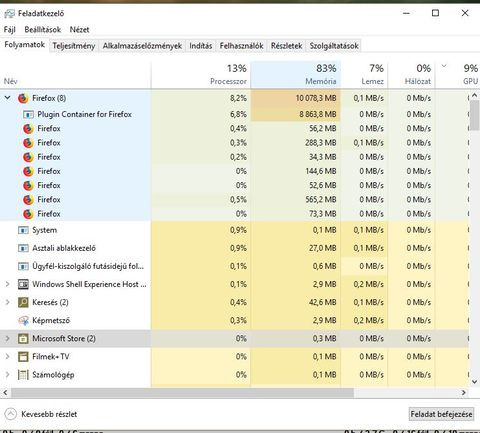The width and height of the screenshot is (480, 433).
Task: Expand the Számológép process row
Action: (x=7, y=375)
